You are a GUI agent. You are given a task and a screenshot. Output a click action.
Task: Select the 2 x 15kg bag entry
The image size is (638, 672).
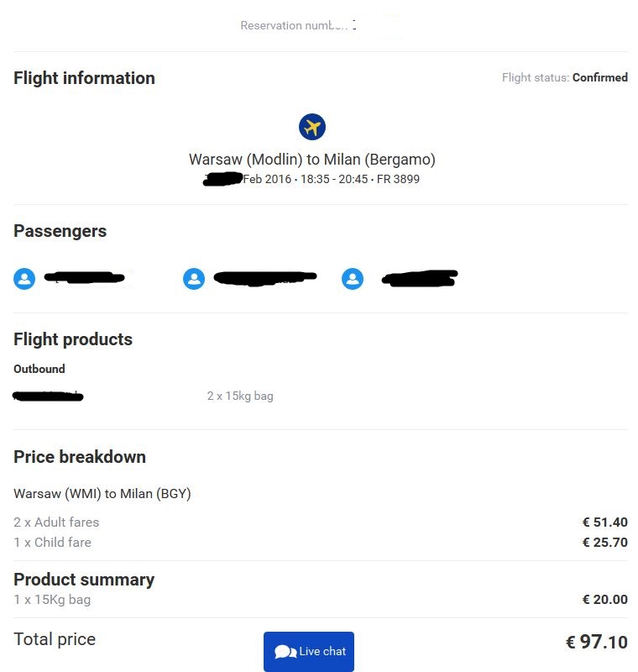[240, 396]
